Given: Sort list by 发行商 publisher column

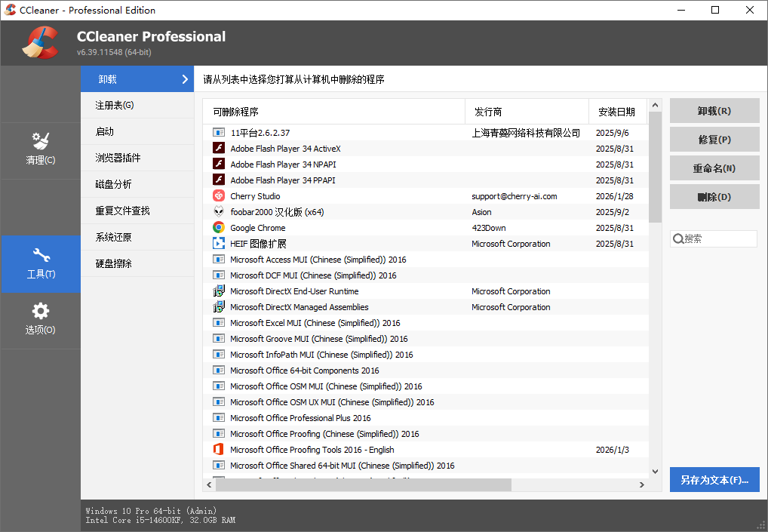Looking at the screenshot, I should (526, 112).
